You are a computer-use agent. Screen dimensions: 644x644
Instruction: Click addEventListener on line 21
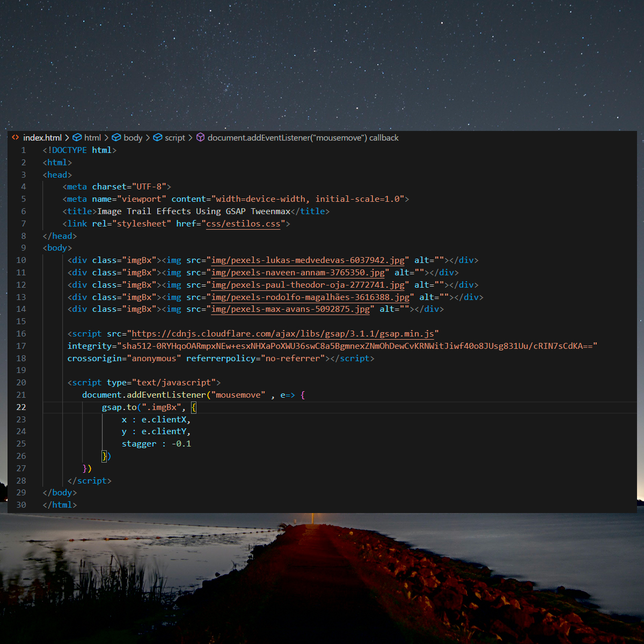tap(166, 395)
